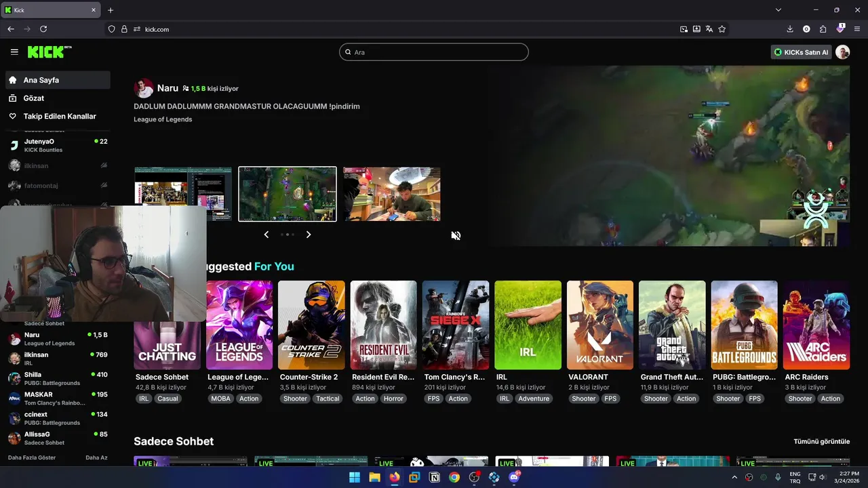Open Shilla channel in sidebar
Image resolution: width=868 pixels, height=488 pixels.
coord(58,378)
